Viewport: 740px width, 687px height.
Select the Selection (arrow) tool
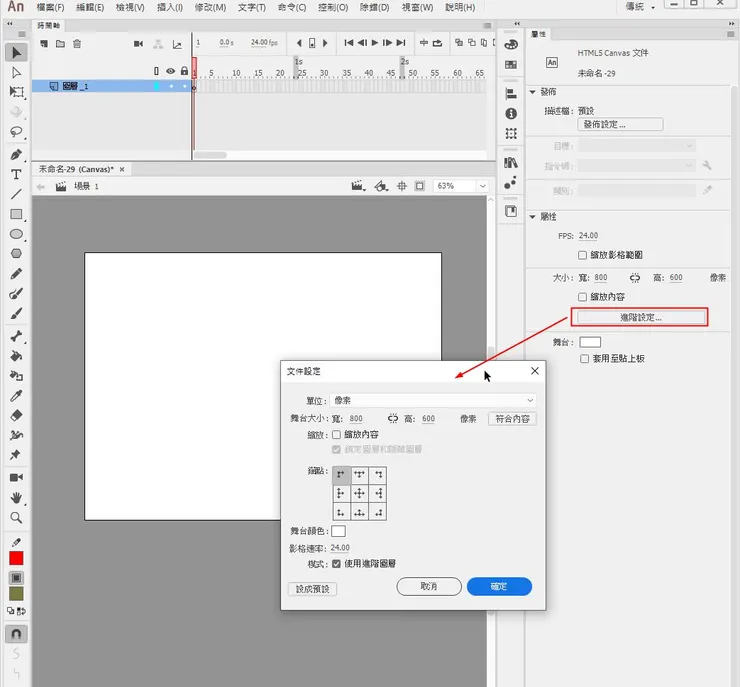tap(16, 52)
